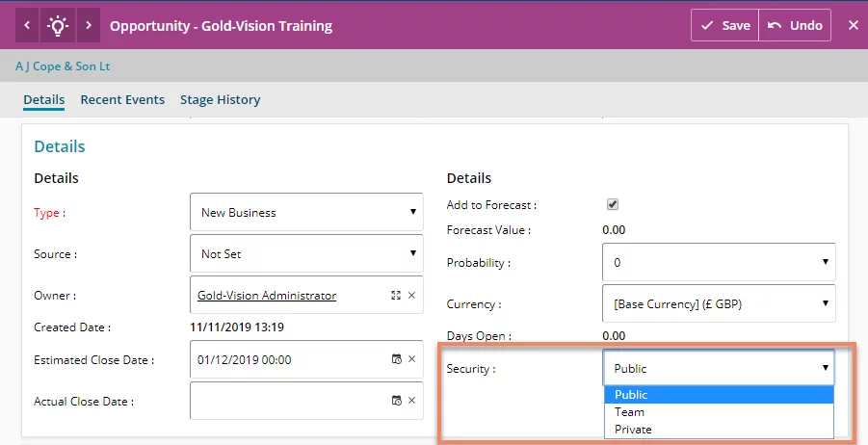
Task: Undo changes to the opportunity
Action: point(795,25)
